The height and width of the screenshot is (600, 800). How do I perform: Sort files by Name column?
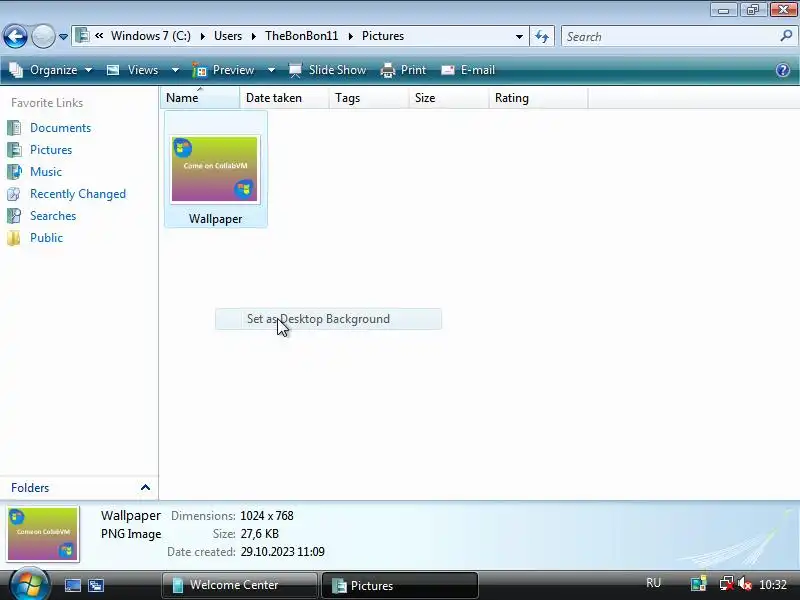(x=200, y=98)
